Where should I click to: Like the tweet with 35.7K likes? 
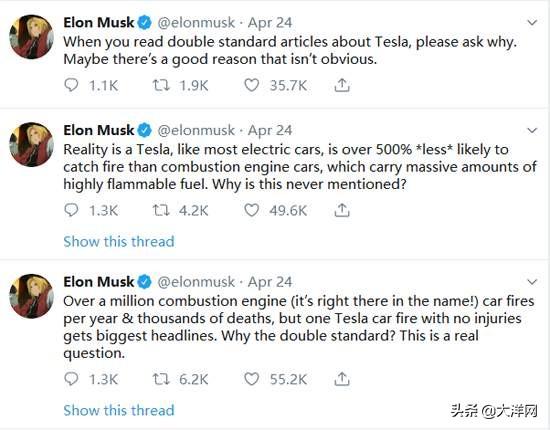251,85
